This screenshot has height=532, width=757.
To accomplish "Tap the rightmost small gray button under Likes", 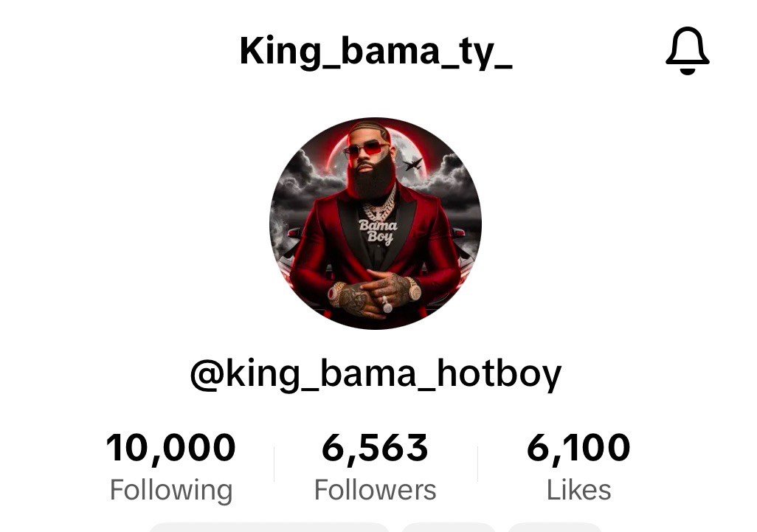I will (x=555, y=527).
